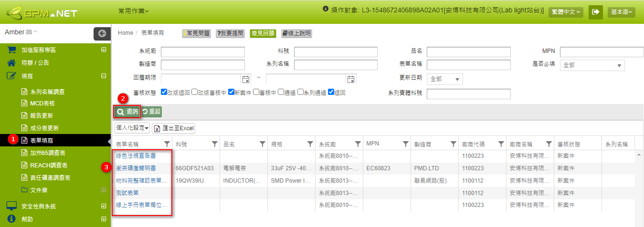Toggle the 系列通過 checkbox
The height and width of the screenshot is (227, 644).
click(x=300, y=93)
